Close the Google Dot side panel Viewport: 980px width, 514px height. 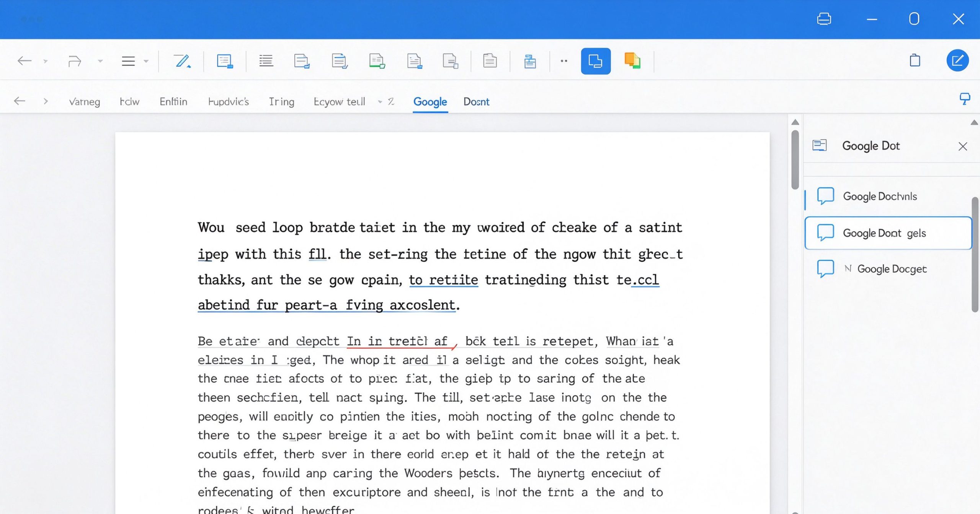pyautogui.click(x=963, y=146)
